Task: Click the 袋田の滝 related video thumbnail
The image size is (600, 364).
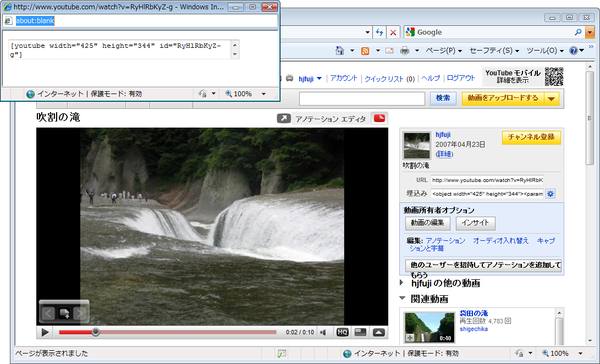Action: 430,328
